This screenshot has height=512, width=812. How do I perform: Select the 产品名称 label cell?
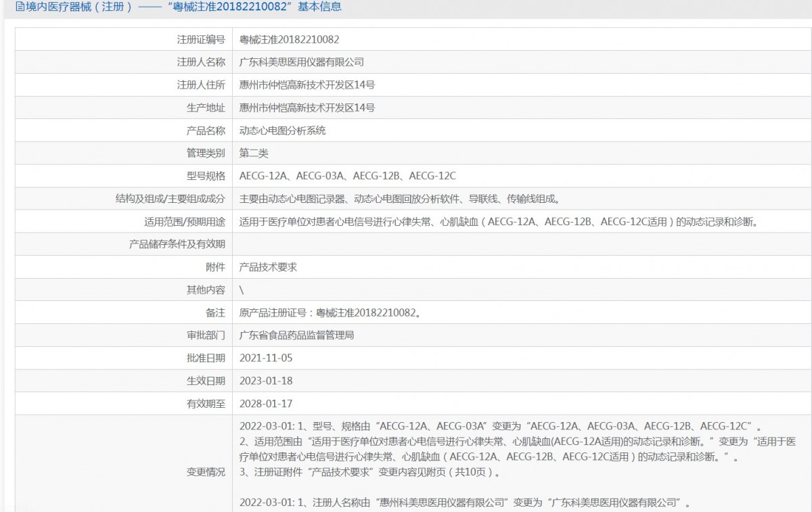pos(123,131)
